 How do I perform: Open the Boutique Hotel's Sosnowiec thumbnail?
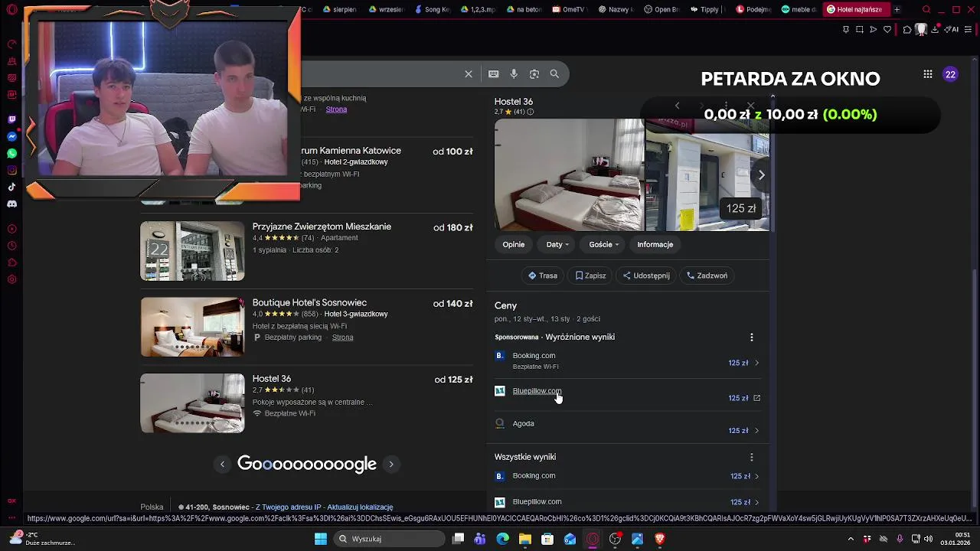click(192, 327)
